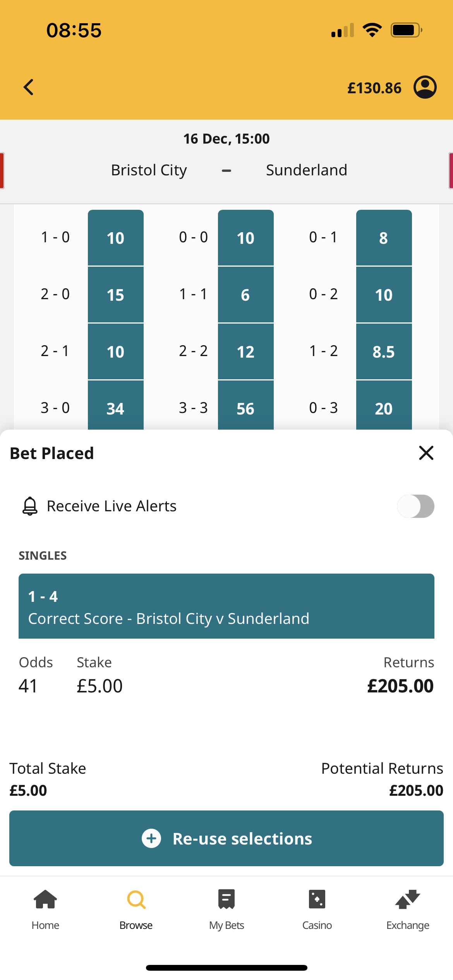The height and width of the screenshot is (980, 453).
Task: Select odds 15 for score 2 - 0
Action: pos(116,295)
